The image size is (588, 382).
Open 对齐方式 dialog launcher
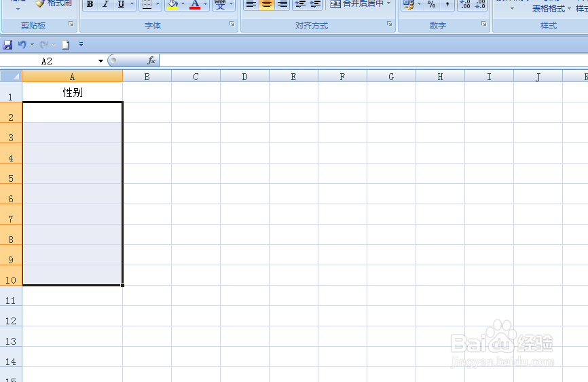pos(390,24)
